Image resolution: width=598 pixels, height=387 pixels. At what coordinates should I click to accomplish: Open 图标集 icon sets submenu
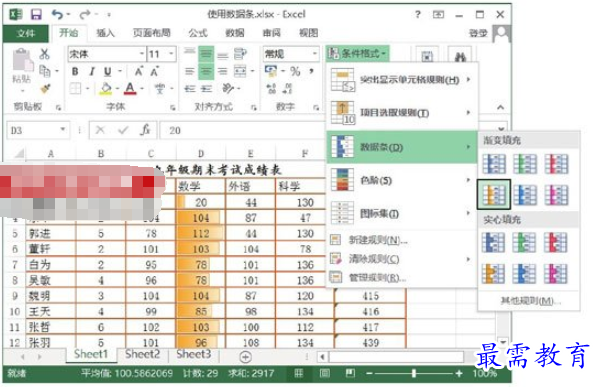point(402,214)
